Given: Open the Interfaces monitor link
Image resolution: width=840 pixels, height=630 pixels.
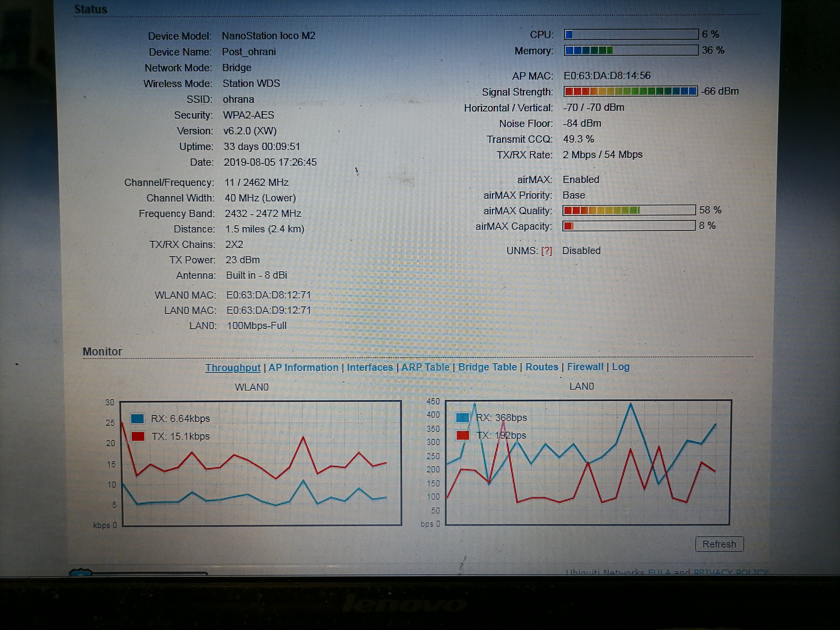Looking at the screenshot, I should 369,367.
